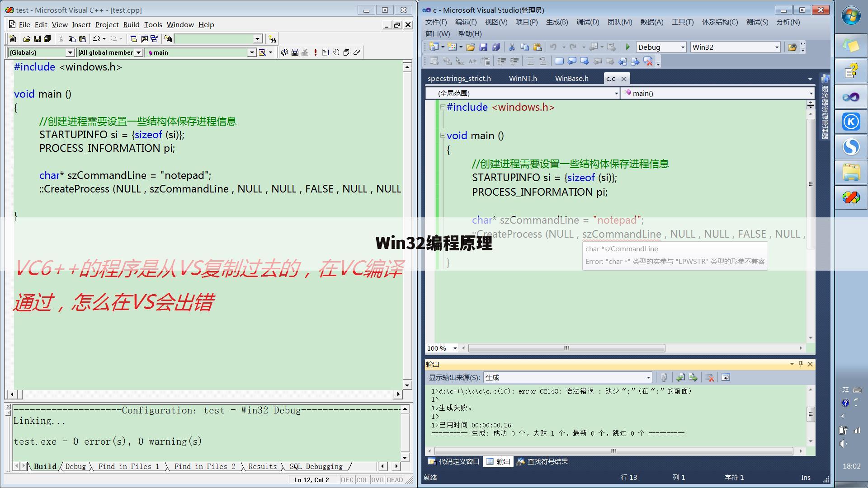
Task: Click the Go debug icon in VC++
Action: (326, 52)
